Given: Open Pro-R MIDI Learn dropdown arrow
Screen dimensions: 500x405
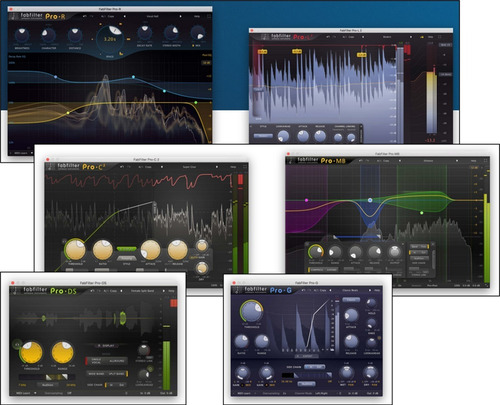Looking at the screenshot, I should click(x=32, y=153).
